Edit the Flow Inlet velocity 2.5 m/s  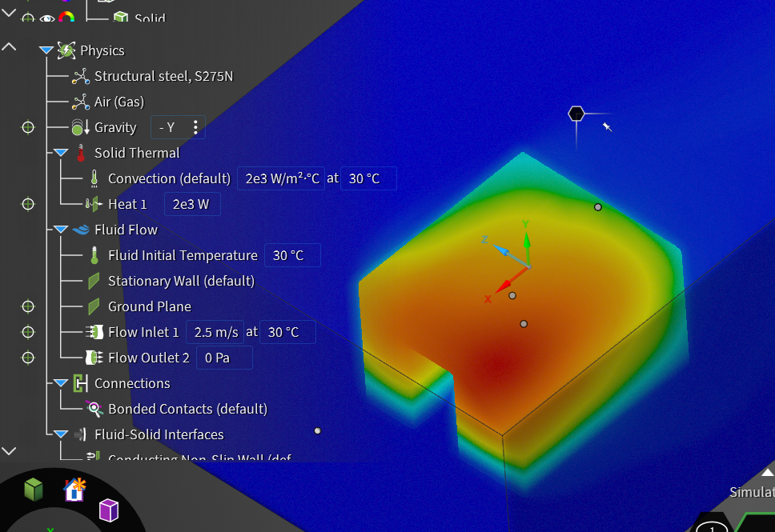[215, 332]
